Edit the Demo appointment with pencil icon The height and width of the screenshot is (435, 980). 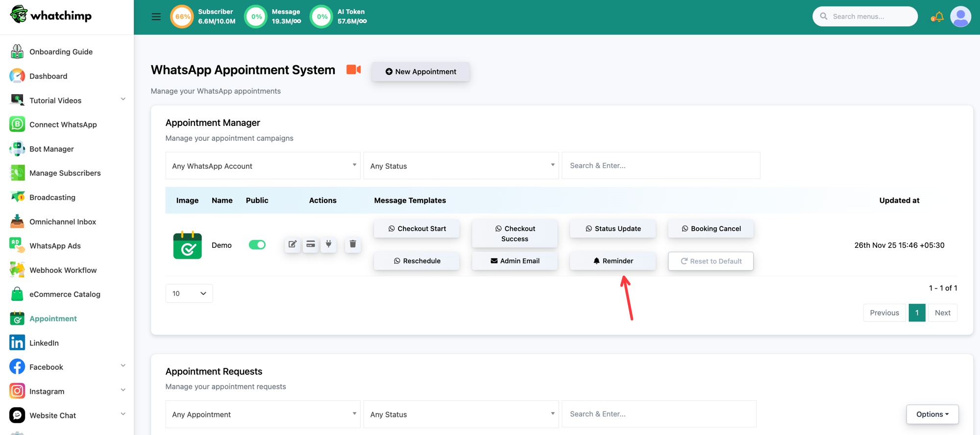click(293, 244)
